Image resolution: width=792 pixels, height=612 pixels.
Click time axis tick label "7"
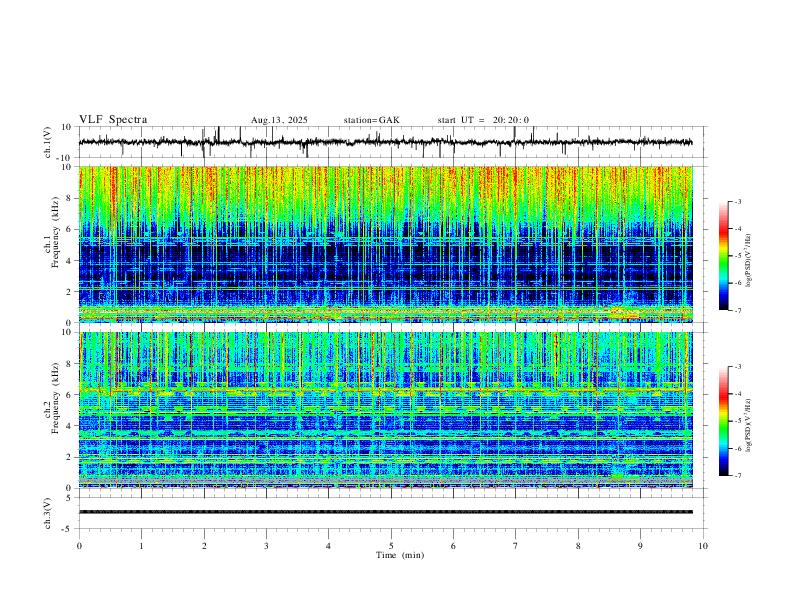516,546
